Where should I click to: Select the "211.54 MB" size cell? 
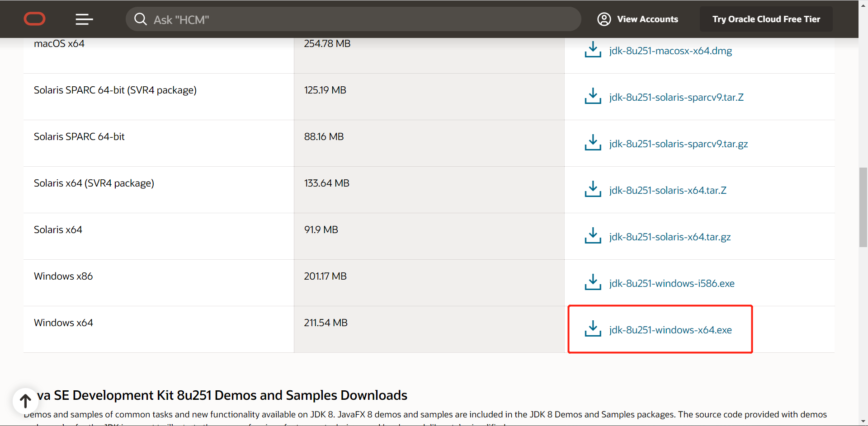tap(326, 323)
